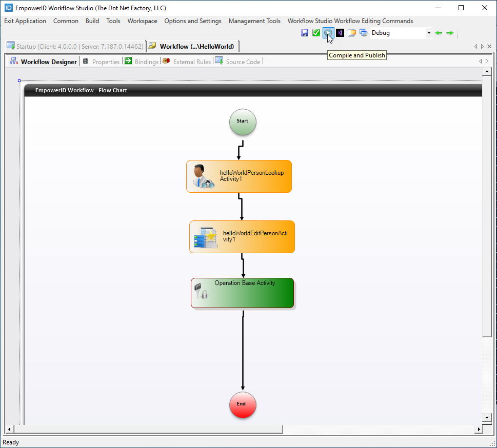Click the right tab-scroll chevron near the close button
The width and height of the screenshot is (497, 448).
pos(482,46)
